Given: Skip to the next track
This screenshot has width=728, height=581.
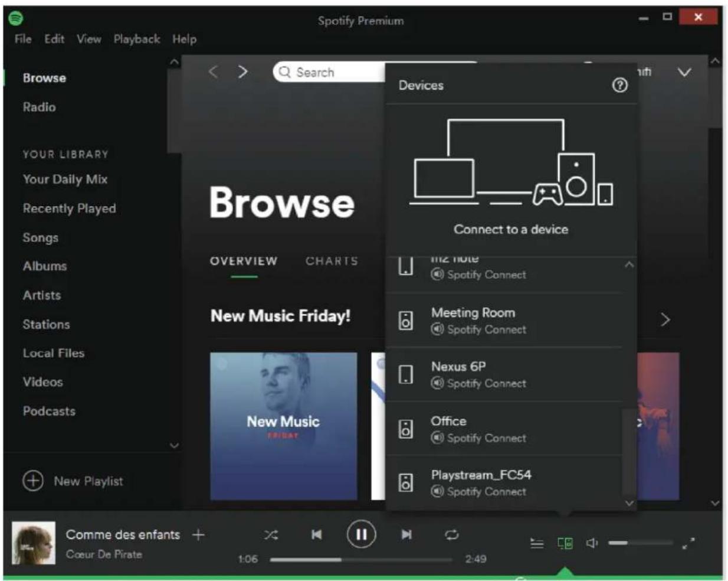Looking at the screenshot, I should point(406,535).
